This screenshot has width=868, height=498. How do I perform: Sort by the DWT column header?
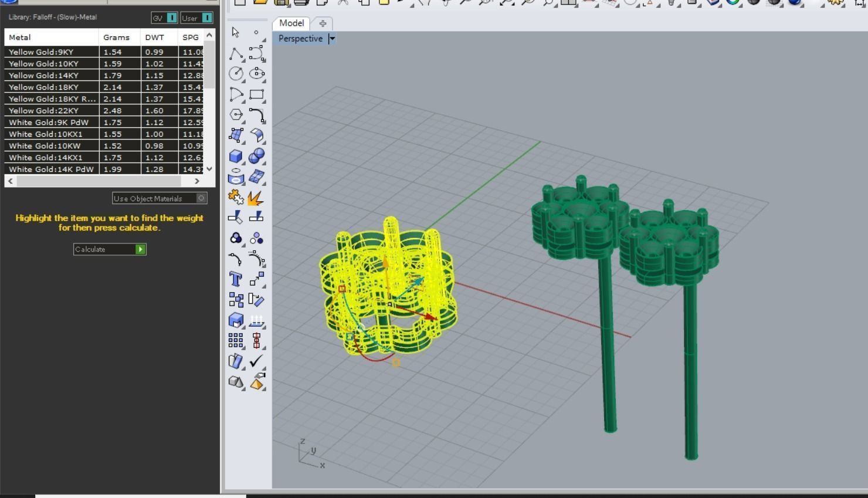pos(160,37)
